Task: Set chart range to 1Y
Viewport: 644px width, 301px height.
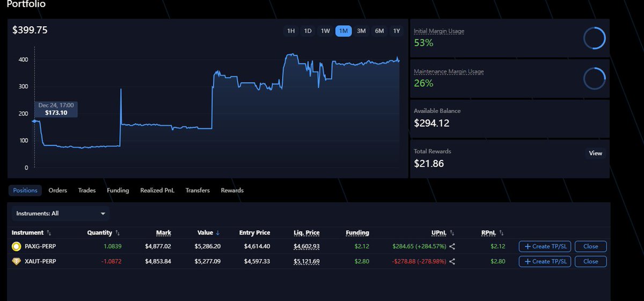Action: tap(397, 31)
